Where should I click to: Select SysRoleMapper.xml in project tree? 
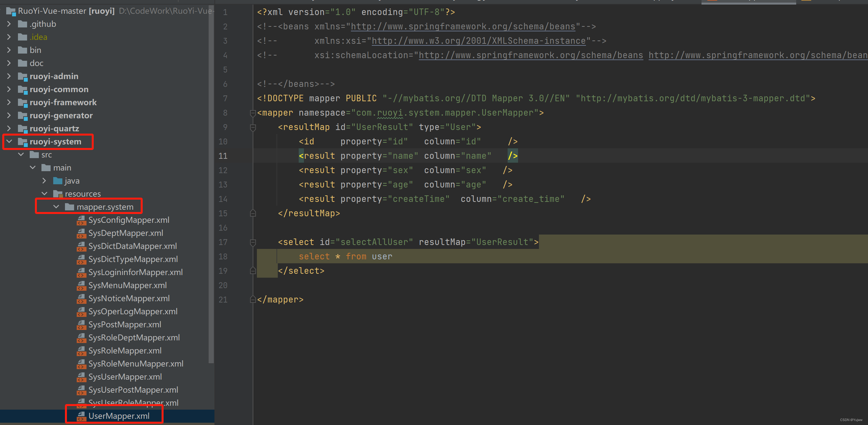coord(125,351)
